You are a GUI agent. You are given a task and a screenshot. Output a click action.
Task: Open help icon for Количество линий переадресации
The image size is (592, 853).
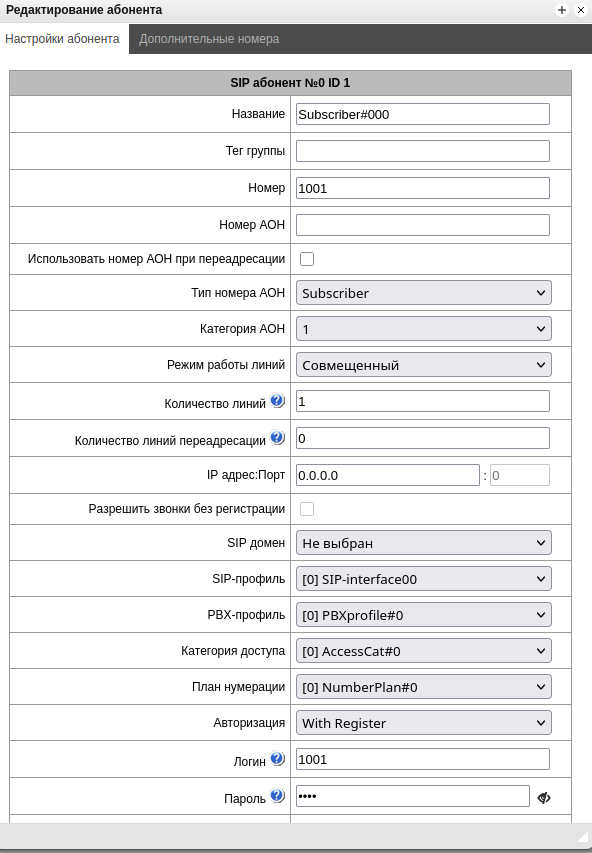[x=277, y=437]
